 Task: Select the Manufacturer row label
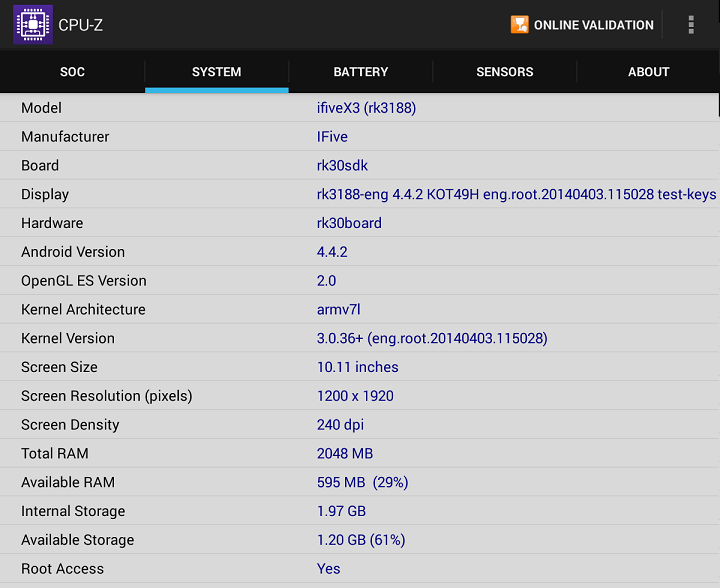65,137
